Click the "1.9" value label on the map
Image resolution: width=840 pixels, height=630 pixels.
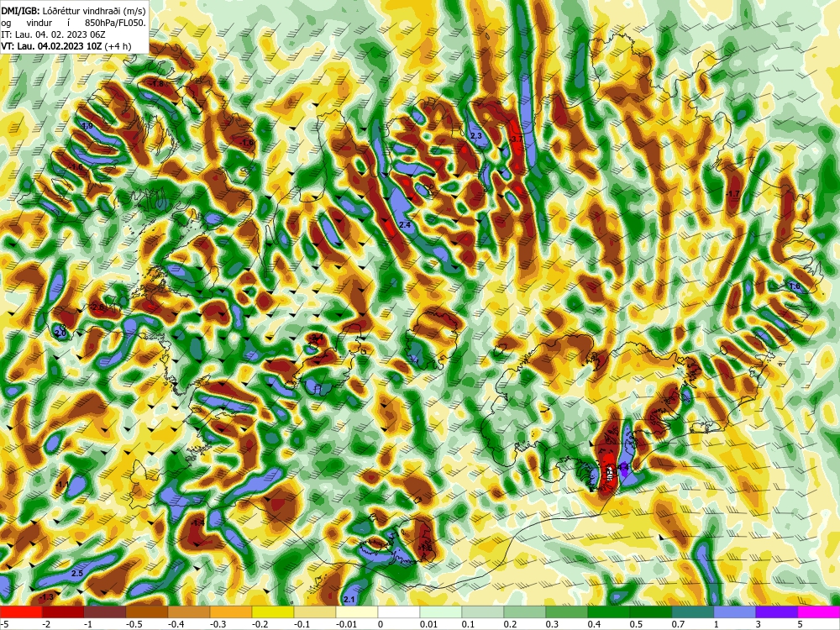point(88,126)
